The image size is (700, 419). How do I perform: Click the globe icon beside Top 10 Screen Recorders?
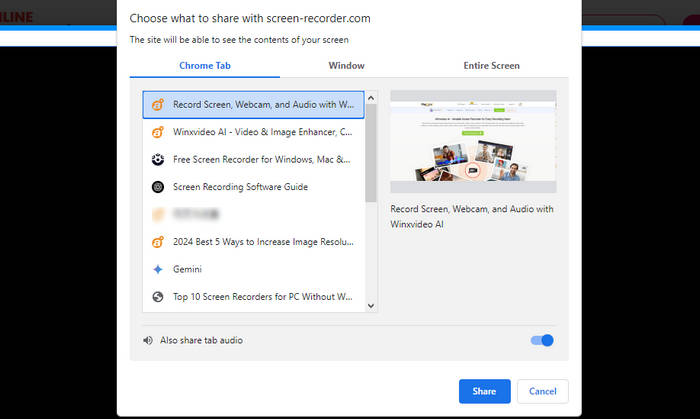pos(158,297)
